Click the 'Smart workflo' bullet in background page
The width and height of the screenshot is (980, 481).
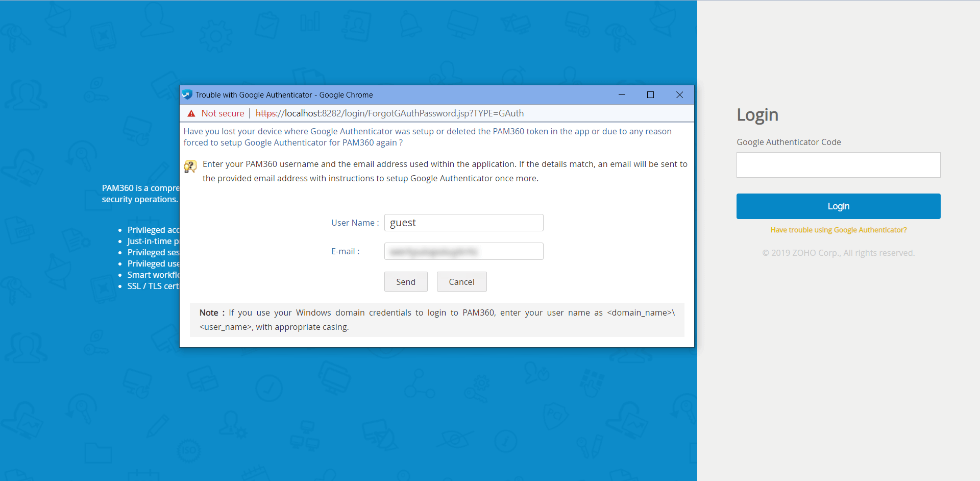[153, 275]
